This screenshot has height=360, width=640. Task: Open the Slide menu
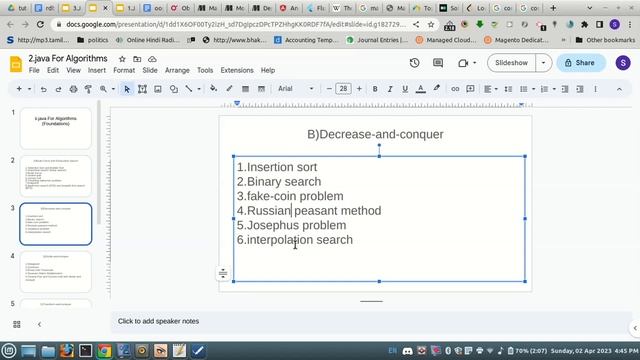(x=150, y=70)
